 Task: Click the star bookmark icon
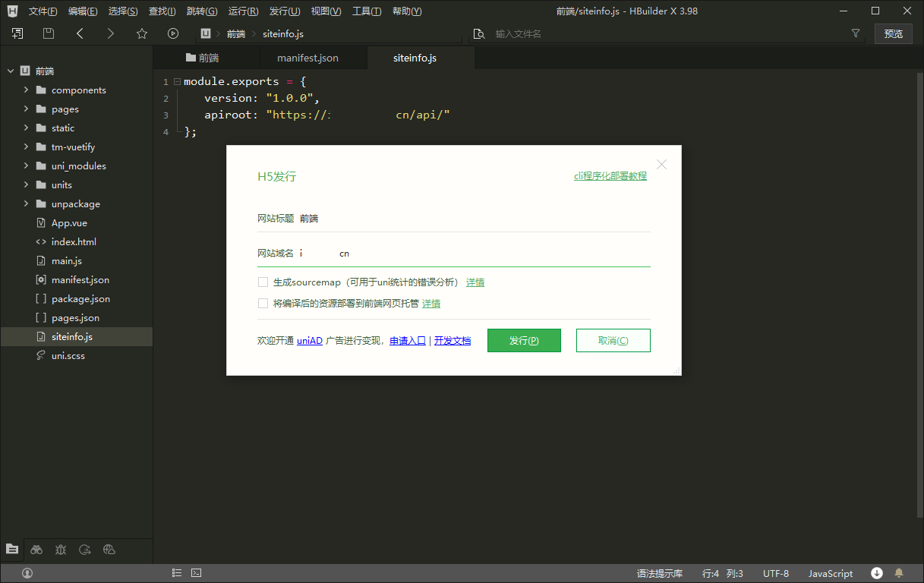point(142,33)
